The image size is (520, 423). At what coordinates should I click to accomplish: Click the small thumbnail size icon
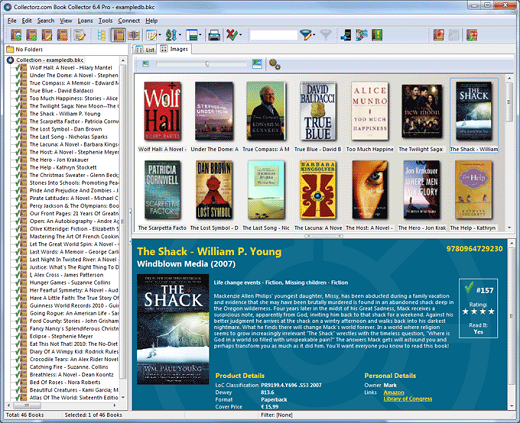point(145,64)
